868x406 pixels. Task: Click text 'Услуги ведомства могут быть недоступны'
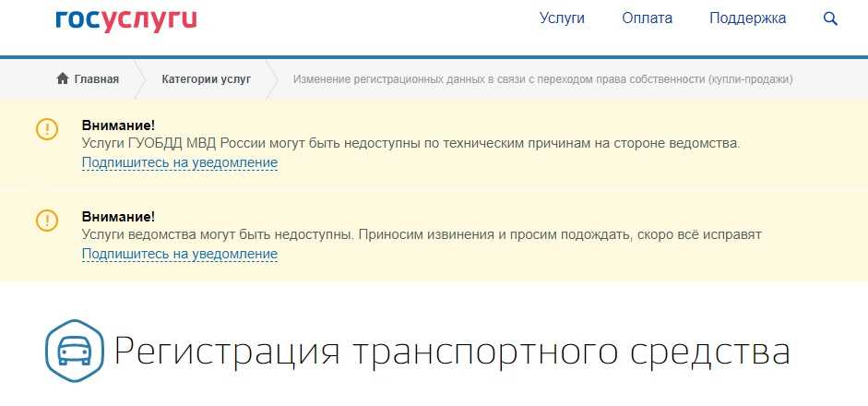tap(218, 234)
